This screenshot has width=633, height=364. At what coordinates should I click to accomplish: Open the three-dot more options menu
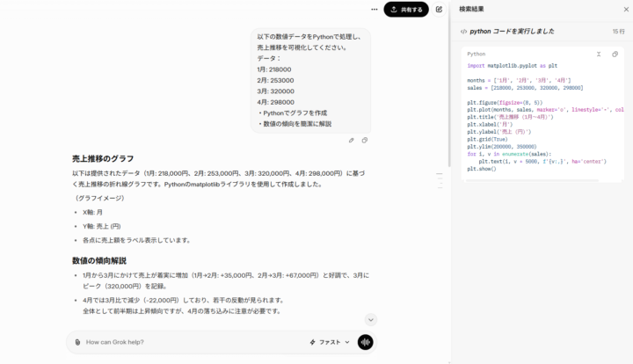click(375, 10)
